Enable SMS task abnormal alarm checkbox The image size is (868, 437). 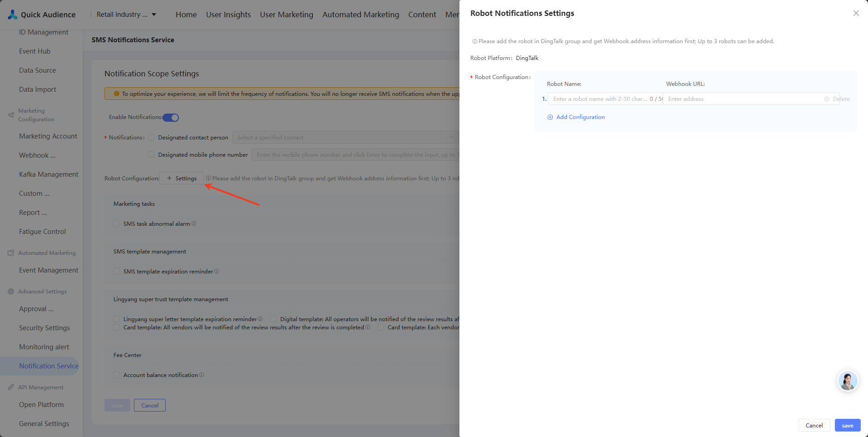click(117, 223)
